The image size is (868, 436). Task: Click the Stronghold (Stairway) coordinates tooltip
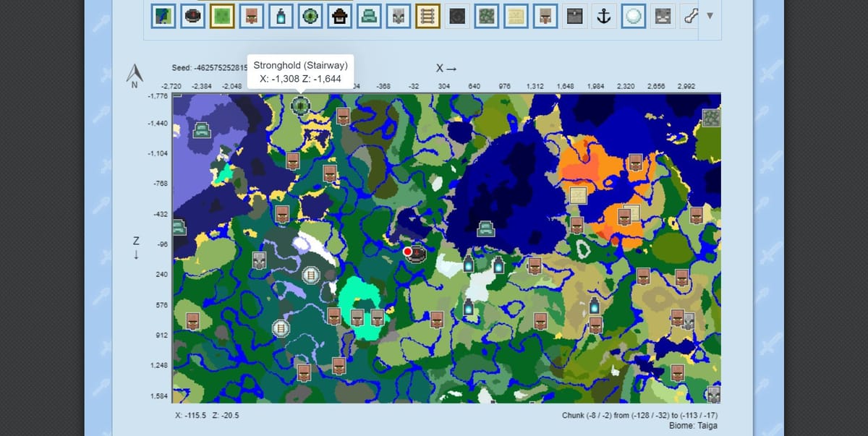(300, 72)
